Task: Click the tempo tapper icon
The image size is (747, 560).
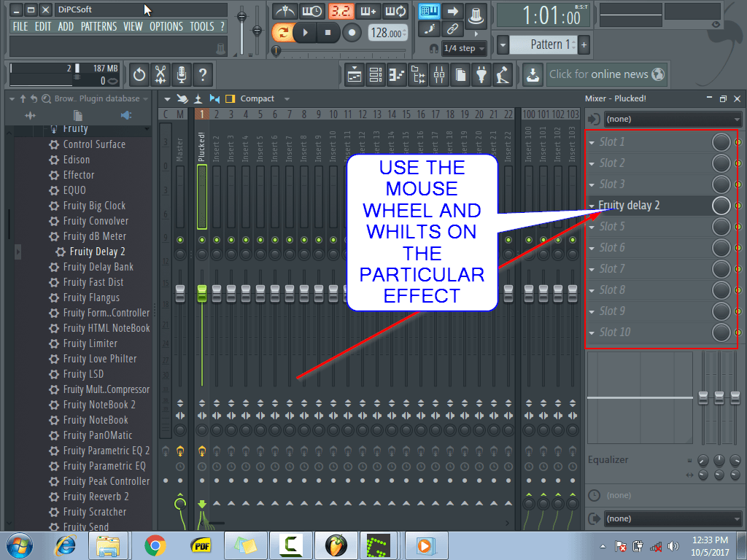Action: [503, 75]
